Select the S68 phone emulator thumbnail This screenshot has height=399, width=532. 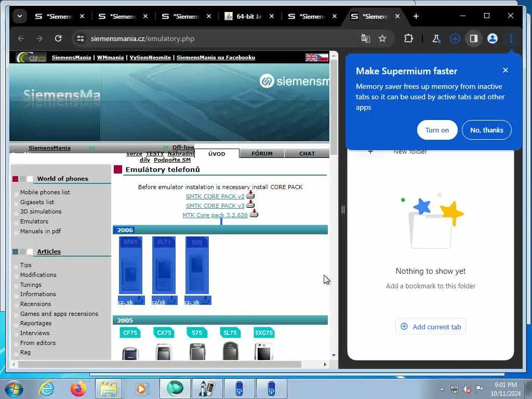[x=197, y=265]
